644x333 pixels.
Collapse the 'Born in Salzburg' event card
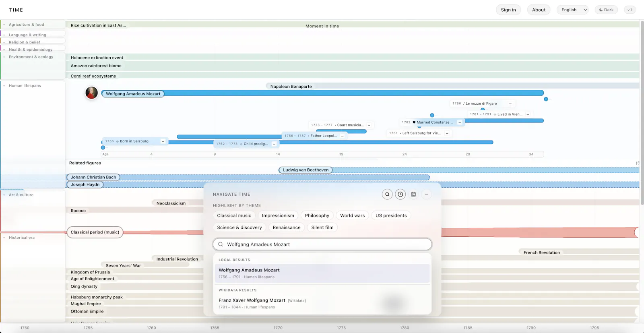click(x=163, y=141)
